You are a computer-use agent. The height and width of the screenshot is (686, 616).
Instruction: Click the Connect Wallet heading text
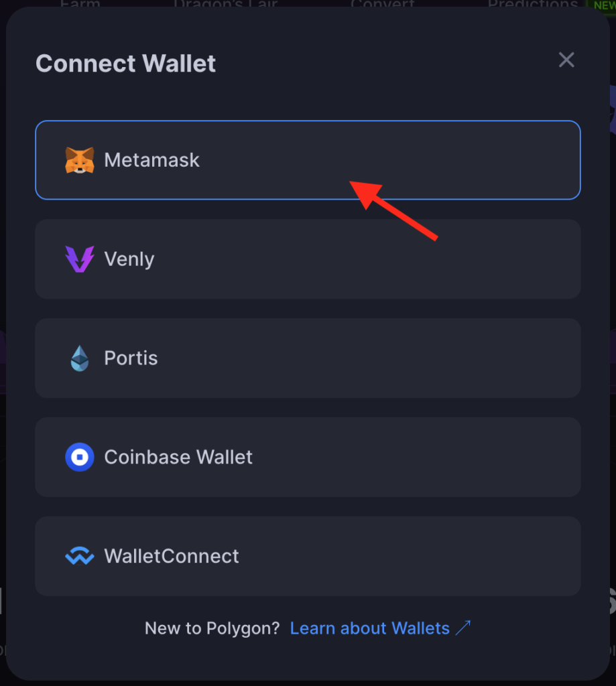125,64
